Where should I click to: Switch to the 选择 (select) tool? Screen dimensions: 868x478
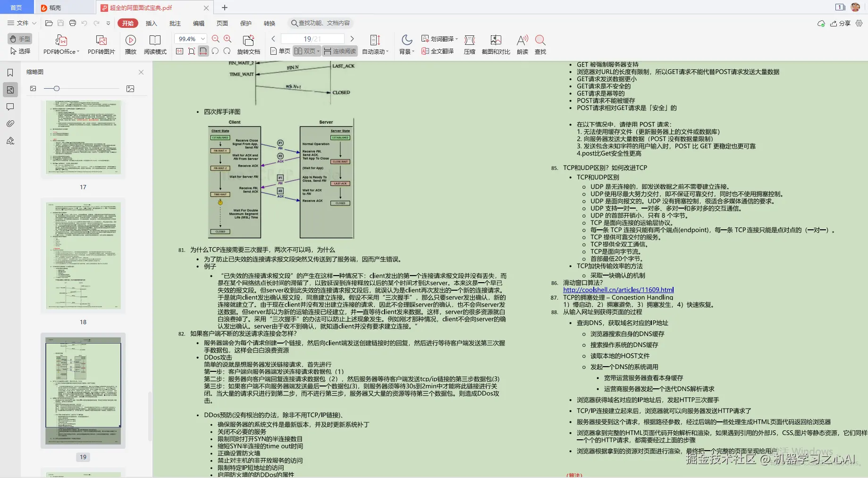[20, 51]
